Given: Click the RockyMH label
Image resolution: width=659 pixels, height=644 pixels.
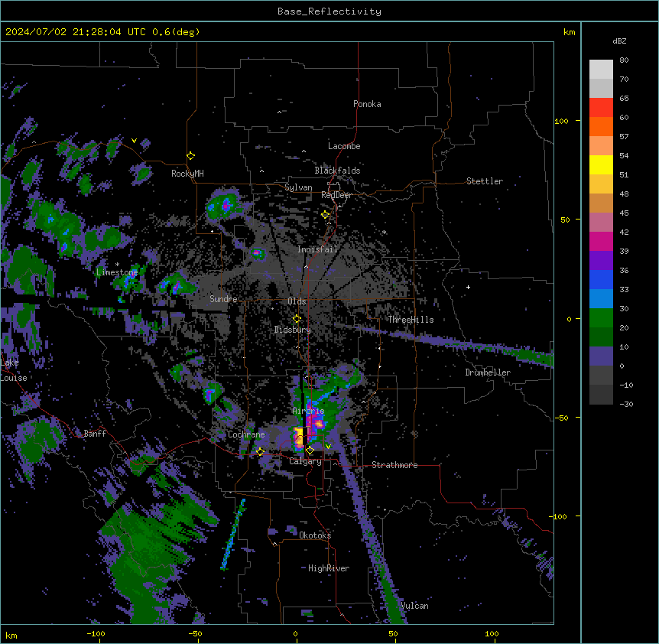Looking at the screenshot, I should (187, 174).
